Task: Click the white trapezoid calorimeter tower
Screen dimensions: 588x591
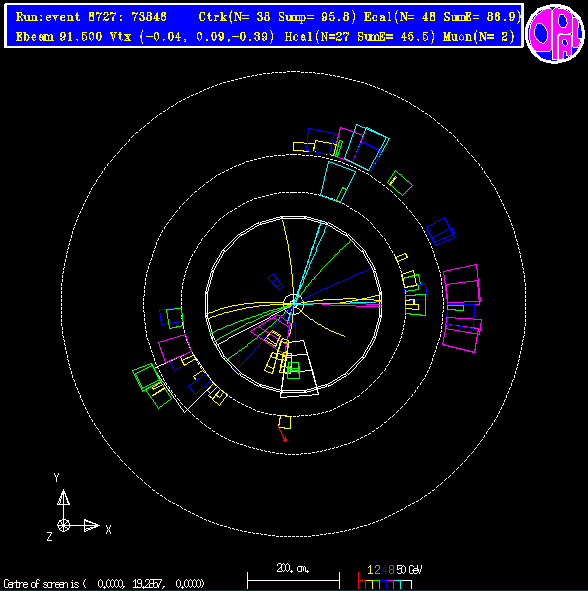Action: click(299, 369)
